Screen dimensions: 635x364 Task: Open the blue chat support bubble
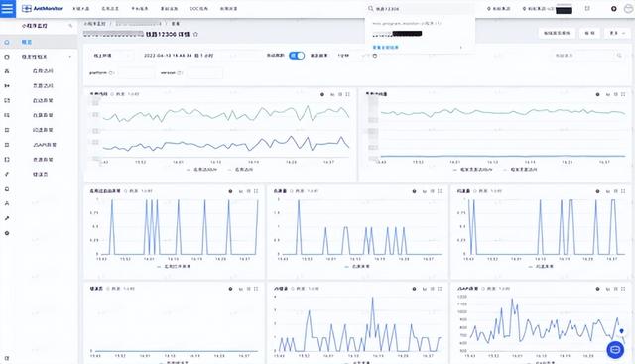(x=615, y=349)
